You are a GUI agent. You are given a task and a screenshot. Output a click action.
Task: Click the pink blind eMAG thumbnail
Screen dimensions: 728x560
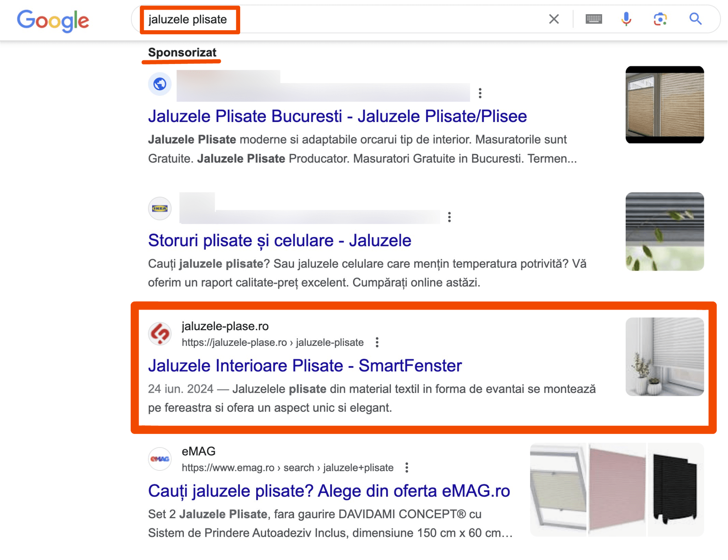(x=617, y=490)
